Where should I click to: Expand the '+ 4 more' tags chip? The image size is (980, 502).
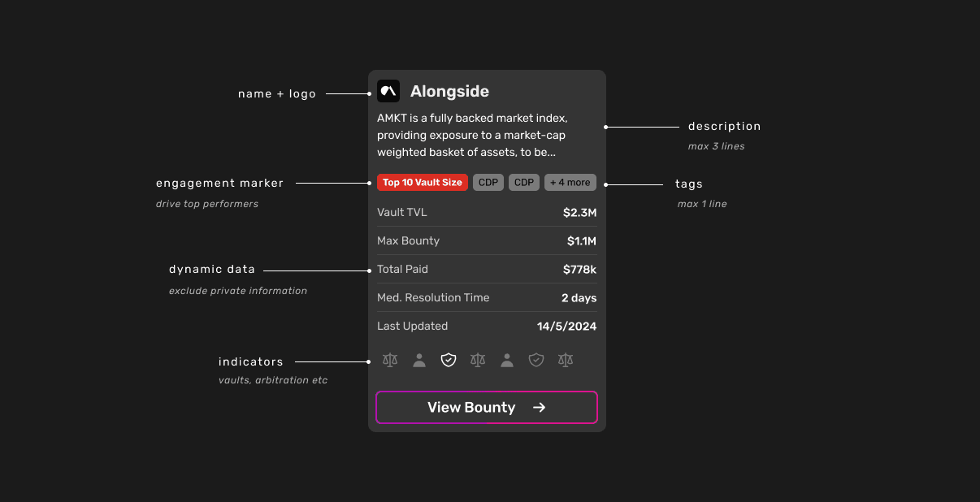tap(570, 183)
